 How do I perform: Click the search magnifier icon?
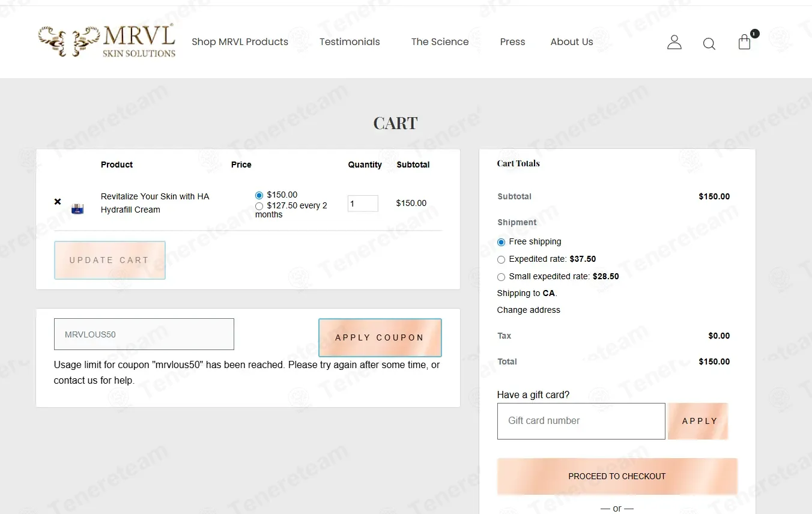tap(709, 44)
